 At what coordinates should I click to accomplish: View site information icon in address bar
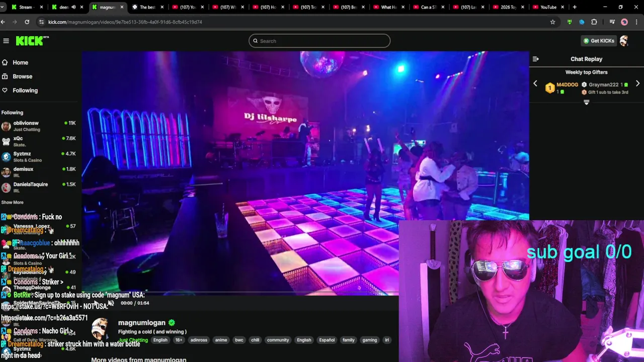click(x=41, y=22)
